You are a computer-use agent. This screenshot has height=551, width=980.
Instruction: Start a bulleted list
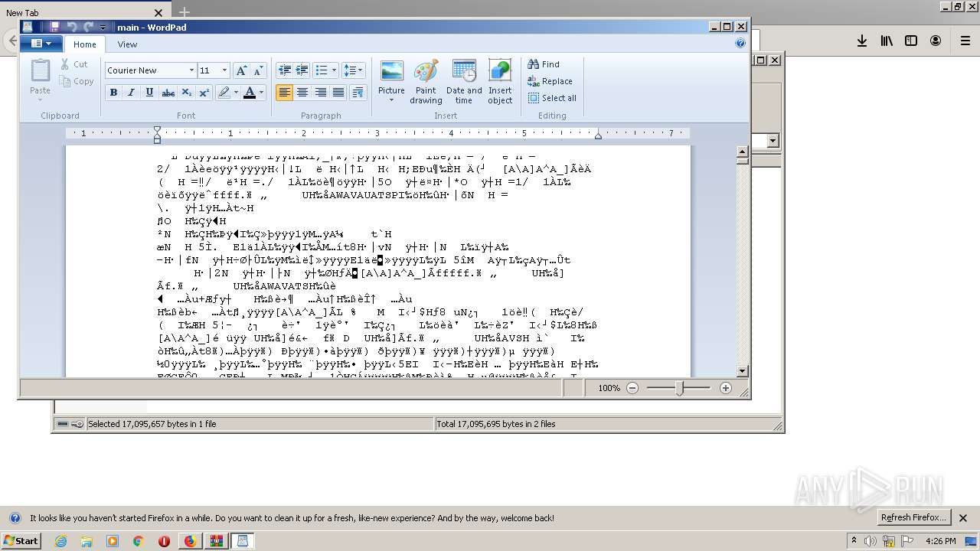point(321,70)
